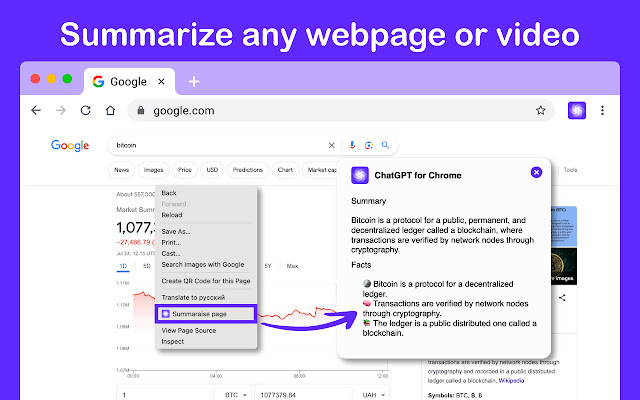This screenshot has width=640, height=400.
Task: Click the browser back arrow
Action: tap(36, 110)
